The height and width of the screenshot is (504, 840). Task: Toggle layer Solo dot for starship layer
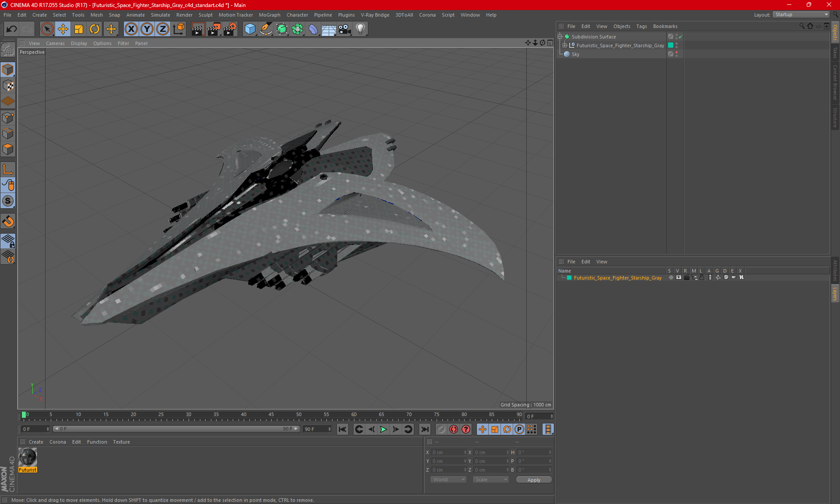(671, 277)
